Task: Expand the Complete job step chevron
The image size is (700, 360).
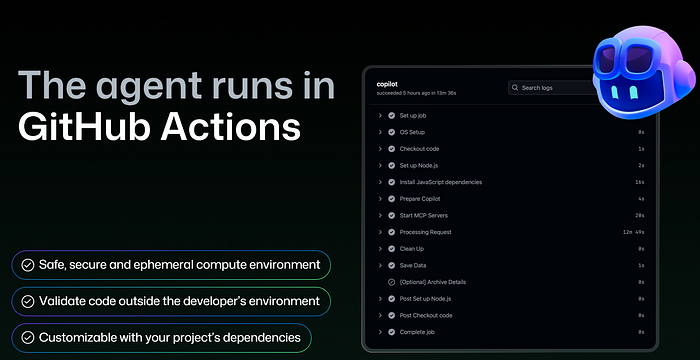Action: pos(380,332)
